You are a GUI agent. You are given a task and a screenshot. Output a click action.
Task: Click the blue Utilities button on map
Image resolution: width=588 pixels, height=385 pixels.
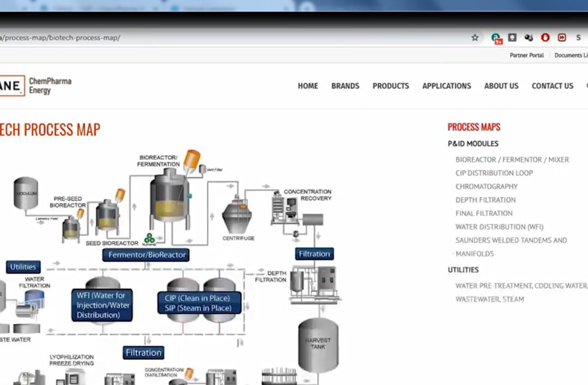click(23, 267)
